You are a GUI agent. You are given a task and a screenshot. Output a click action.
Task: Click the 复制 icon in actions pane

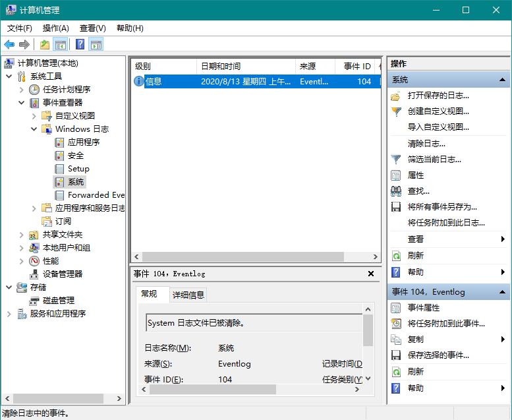pos(396,340)
